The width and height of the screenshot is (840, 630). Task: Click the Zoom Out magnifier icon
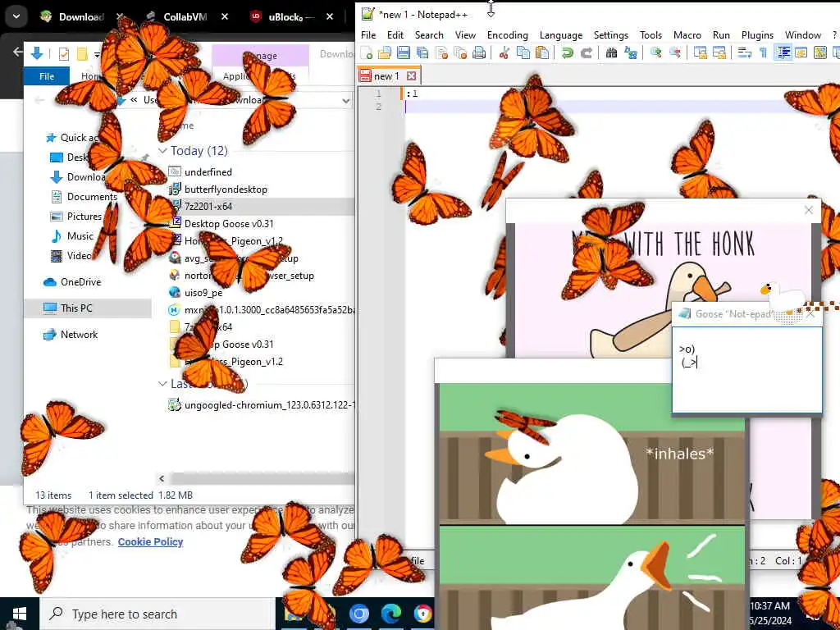click(x=675, y=52)
